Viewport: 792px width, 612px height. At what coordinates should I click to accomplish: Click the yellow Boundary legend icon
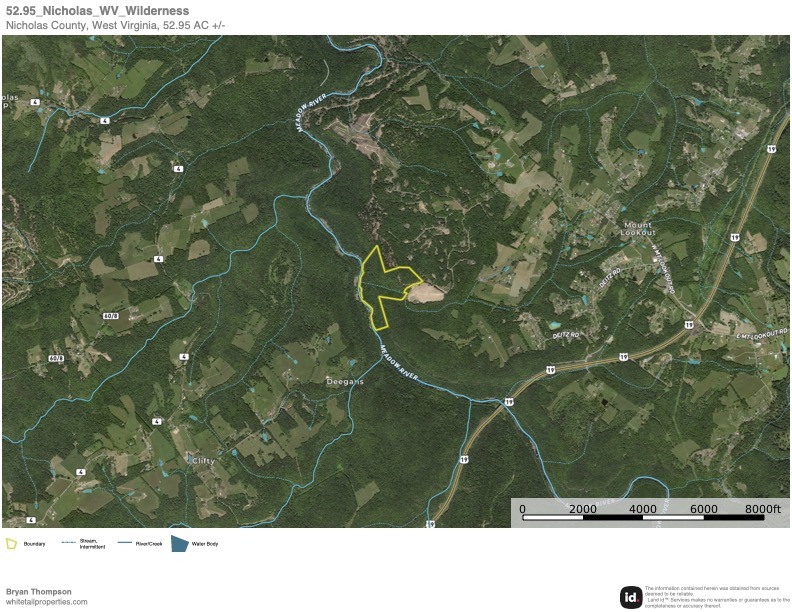[11, 544]
